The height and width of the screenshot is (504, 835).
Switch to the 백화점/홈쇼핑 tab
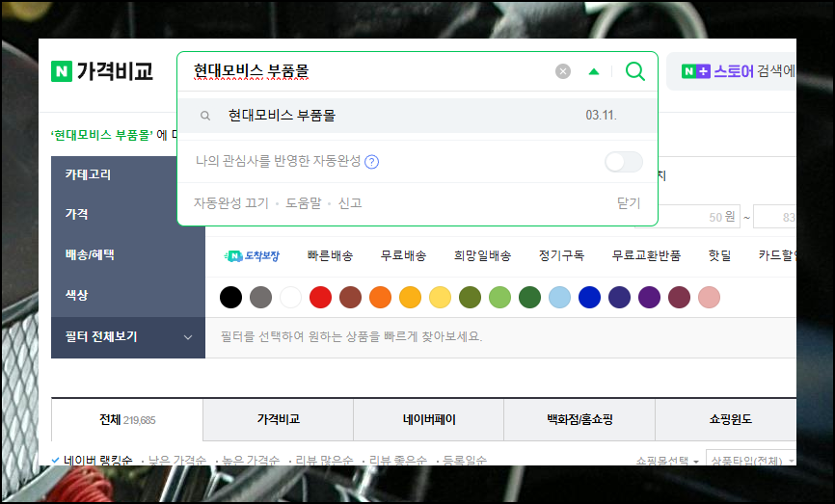point(579,419)
